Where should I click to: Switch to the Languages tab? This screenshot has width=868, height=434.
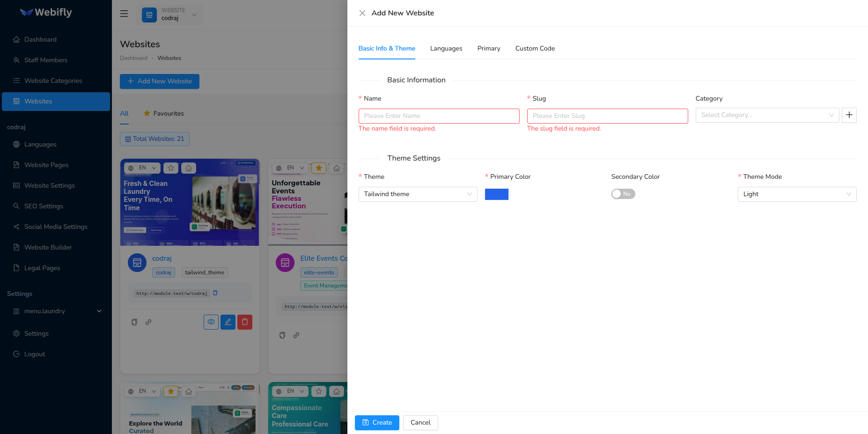pos(446,49)
